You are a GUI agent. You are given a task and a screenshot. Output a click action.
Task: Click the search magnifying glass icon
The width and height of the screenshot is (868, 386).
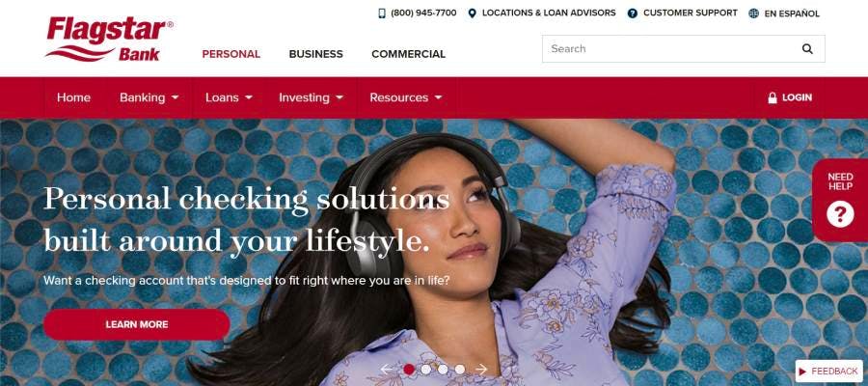(807, 49)
